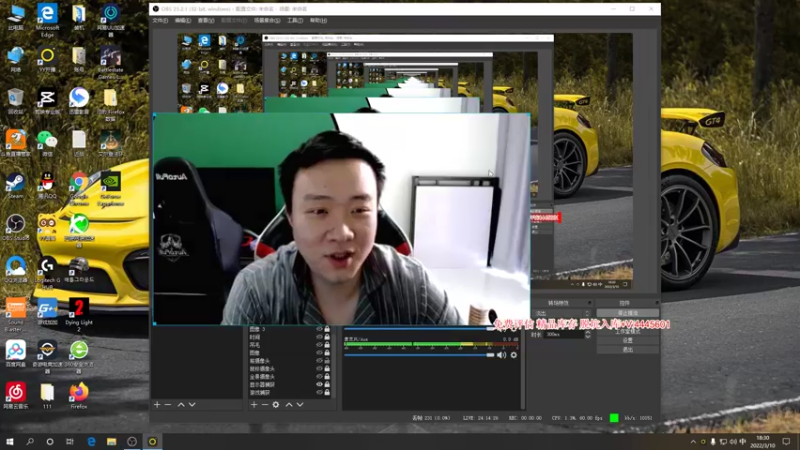Open the 编辑(E) menu
The height and width of the screenshot is (450, 800).
point(183,20)
